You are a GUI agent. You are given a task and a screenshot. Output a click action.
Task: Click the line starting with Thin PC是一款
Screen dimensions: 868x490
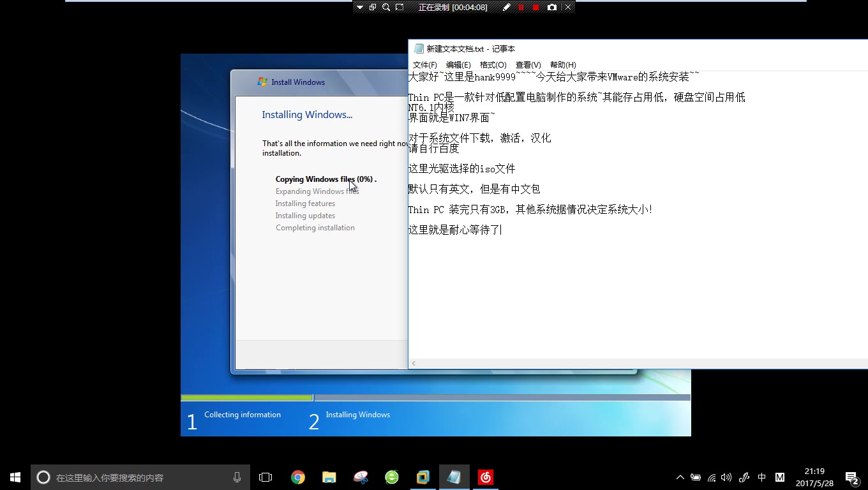pyautogui.click(x=576, y=98)
